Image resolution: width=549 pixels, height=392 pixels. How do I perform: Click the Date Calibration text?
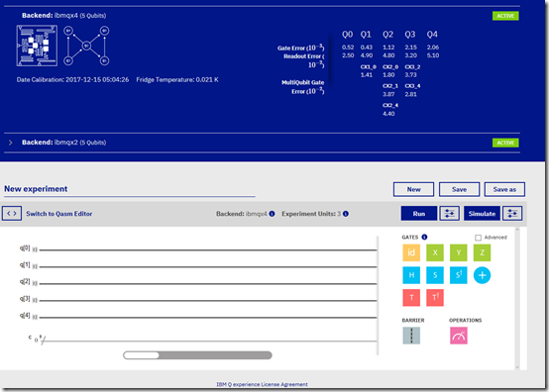(x=72, y=80)
